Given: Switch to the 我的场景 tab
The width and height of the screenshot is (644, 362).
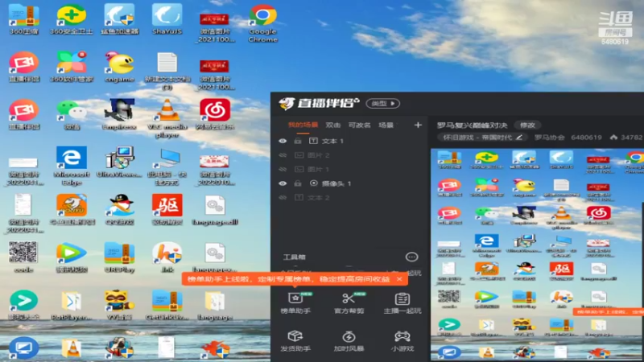Looking at the screenshot, I should [303, 125].
